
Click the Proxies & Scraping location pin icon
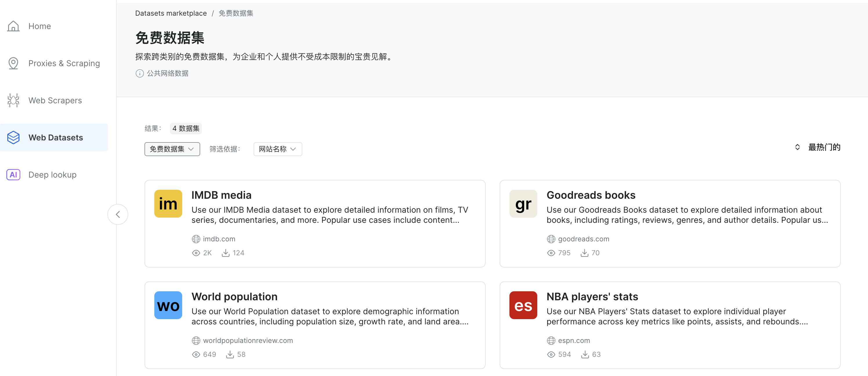pyautogui.click(x=13, y=63)
